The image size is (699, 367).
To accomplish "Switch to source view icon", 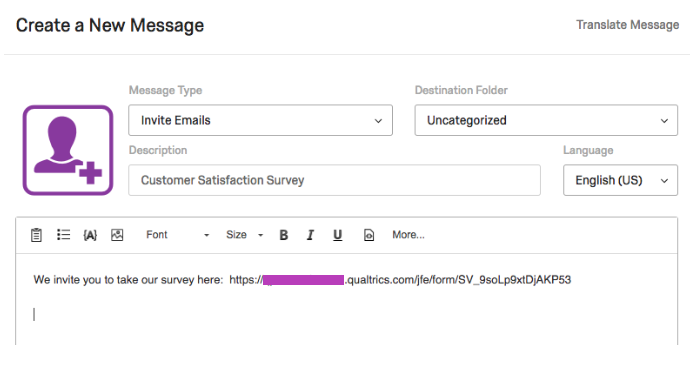I will (x=369, y=235).
